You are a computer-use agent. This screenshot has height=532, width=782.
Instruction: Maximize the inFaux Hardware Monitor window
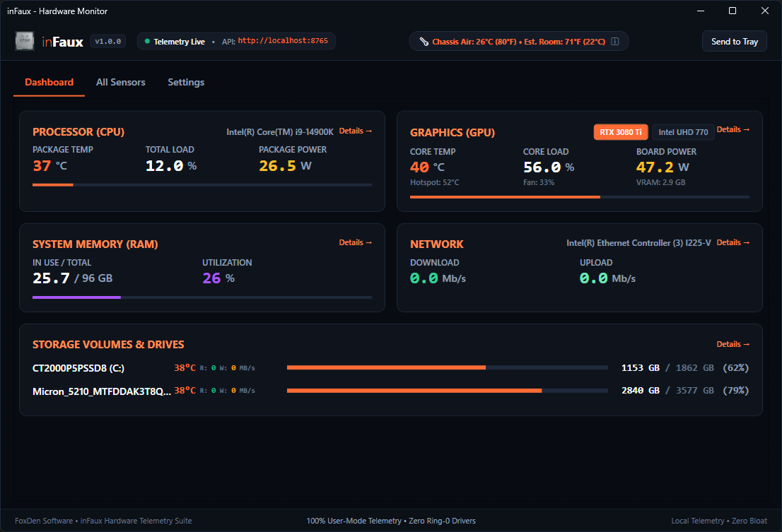pyautogui.click(x=733, y=11)
